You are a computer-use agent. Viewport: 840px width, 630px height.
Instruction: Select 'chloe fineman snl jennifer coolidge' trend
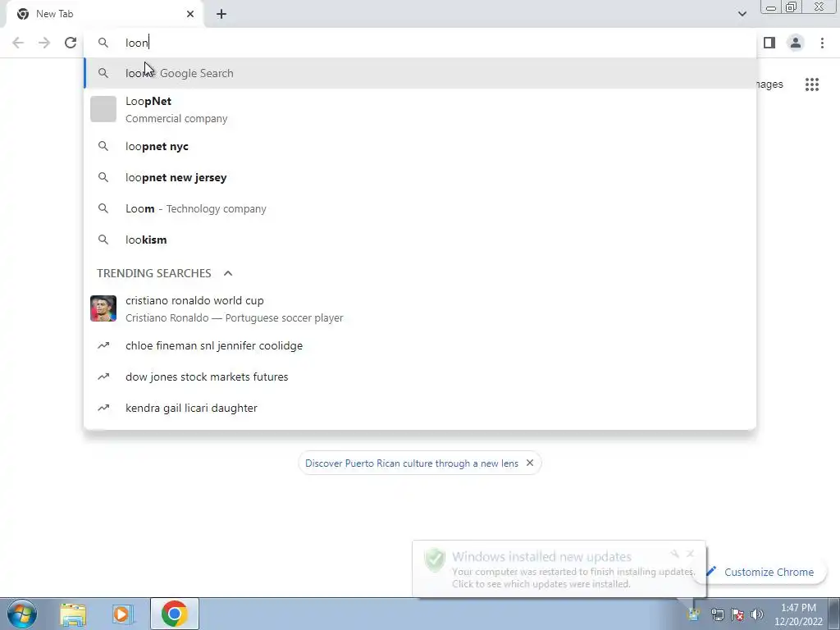[x=420, y=345]
